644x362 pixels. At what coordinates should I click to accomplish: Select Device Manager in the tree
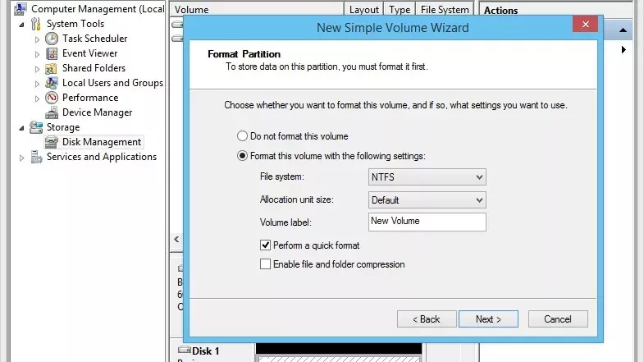coord(98,112)
